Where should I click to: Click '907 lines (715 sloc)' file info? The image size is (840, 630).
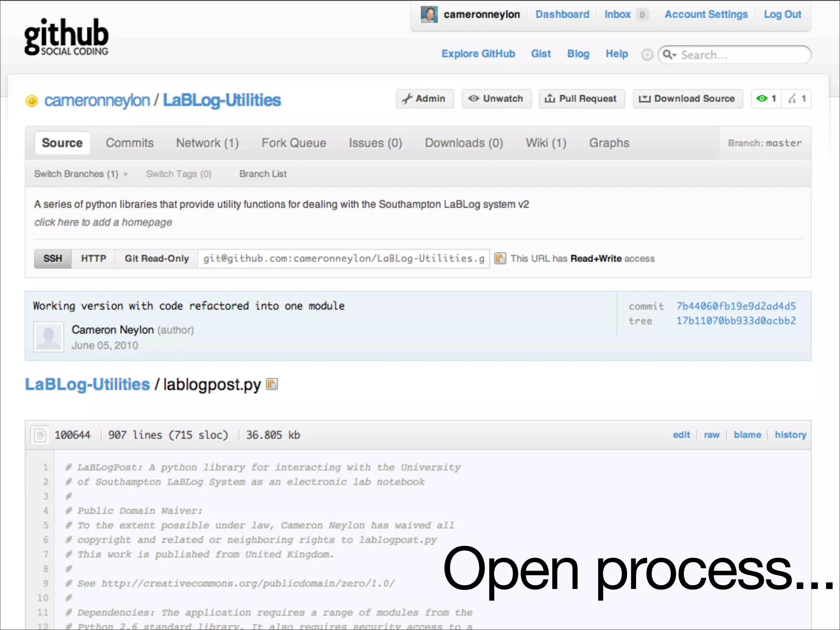[x=168, y=435]
